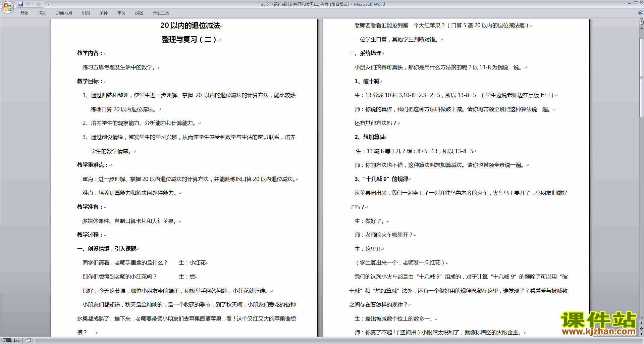This screenshot has height=344, width=644.
Task: Click the heading 教学目标：
Action: (90, 81)
